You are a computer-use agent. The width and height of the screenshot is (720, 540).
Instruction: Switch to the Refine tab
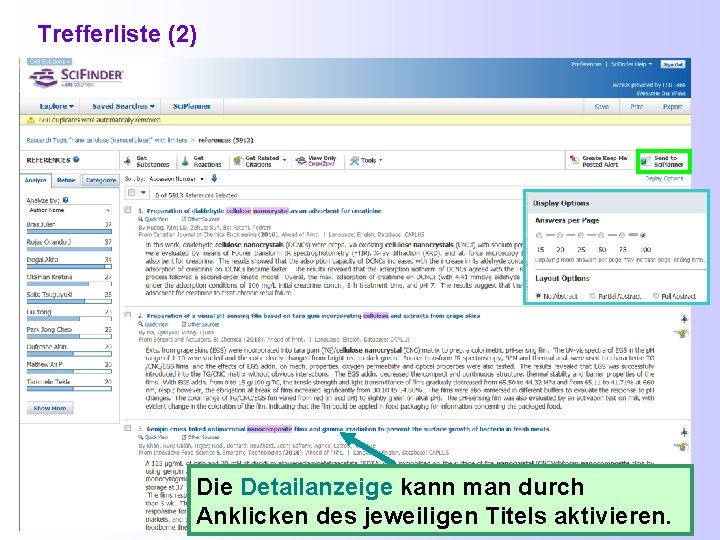(66, 180)
